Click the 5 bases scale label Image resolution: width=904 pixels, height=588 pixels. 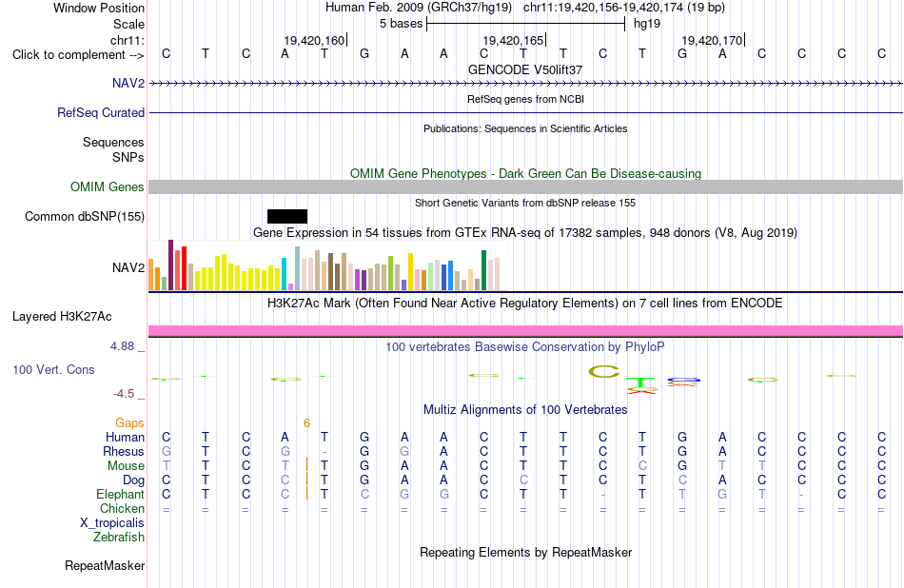coord(402,24)
